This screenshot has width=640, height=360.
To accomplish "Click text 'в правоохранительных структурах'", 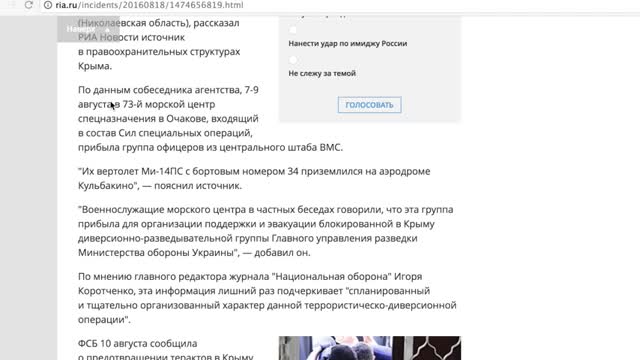I will [159, 52].
